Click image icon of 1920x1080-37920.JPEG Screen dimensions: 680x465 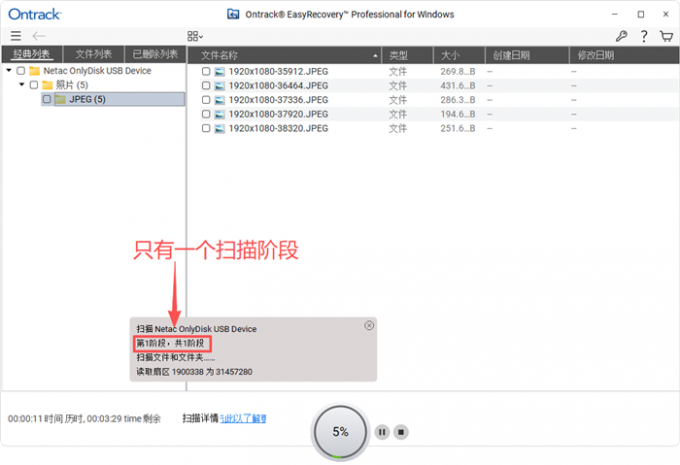click(x=220, y=115)
